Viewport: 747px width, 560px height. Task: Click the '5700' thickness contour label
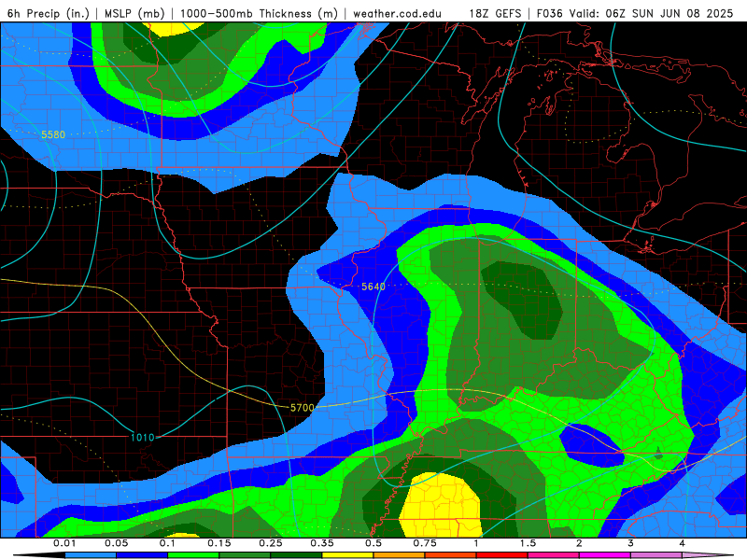[302, 408]
